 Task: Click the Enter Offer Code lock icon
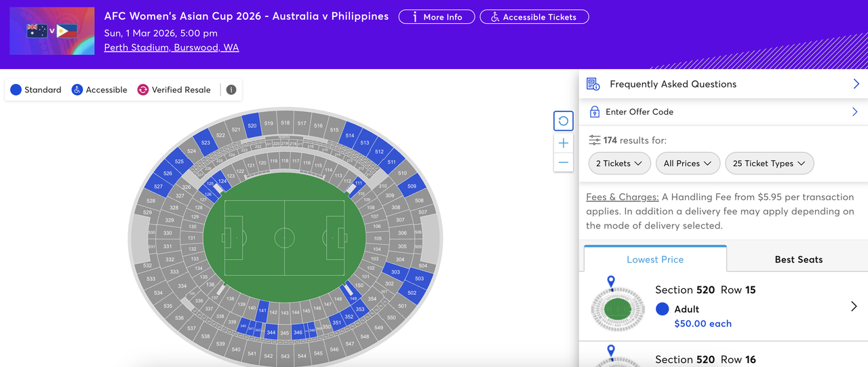pyautogui.click(x=595, y=112)
